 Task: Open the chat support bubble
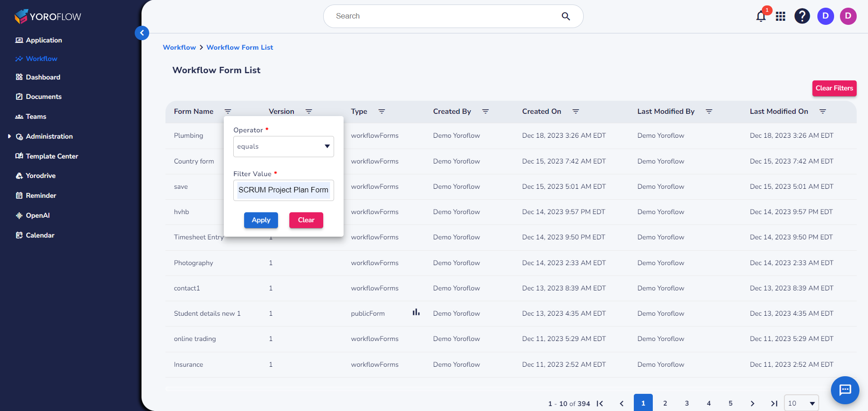coord(844,390)
